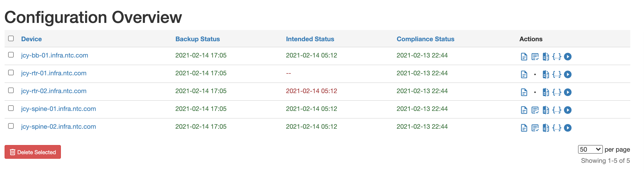Viewport: 644px width, 173px height.
Task: Open the jcy-bb-01.infra.ntc.com device link
Action: (55, 55)
